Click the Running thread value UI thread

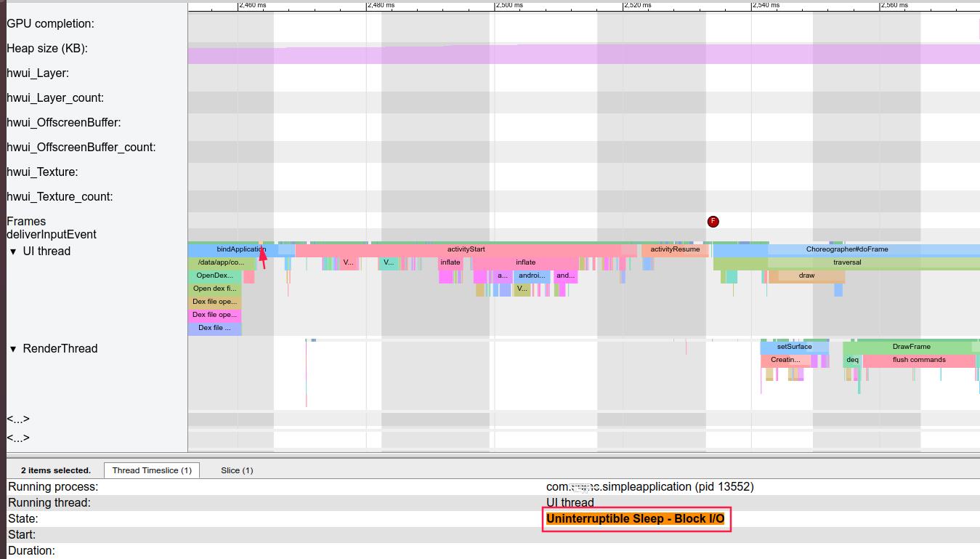pos(570,503)
